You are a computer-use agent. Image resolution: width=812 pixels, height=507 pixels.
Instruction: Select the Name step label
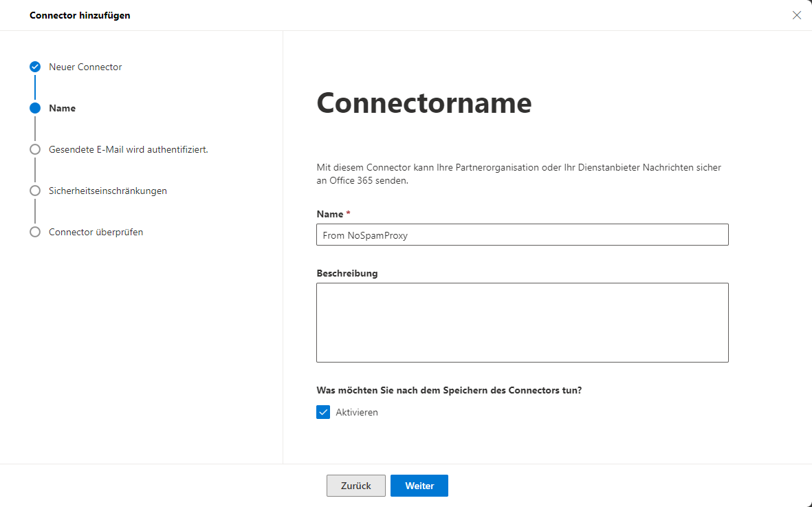coord(62,108)
